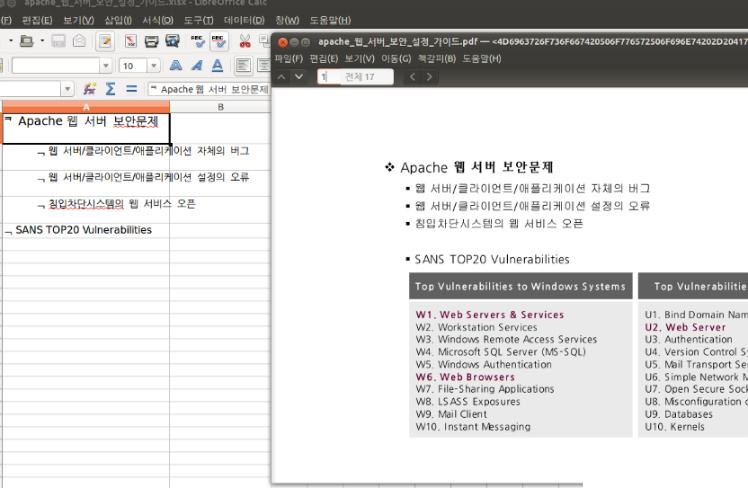Select cell '웹 서버/클라이언트/애플리케이션 자체의 버그' in Calc
748x488 pixels.
[x=86, y=157]
